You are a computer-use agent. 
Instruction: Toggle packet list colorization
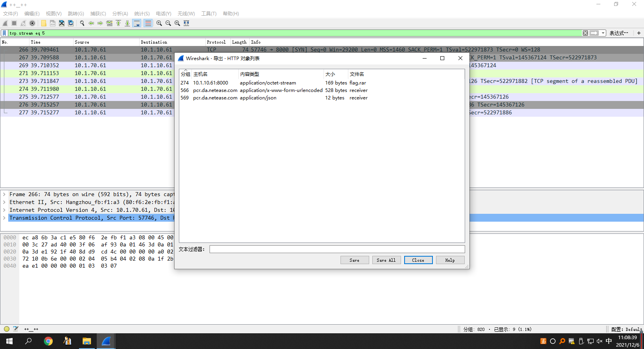coord(148,23)
